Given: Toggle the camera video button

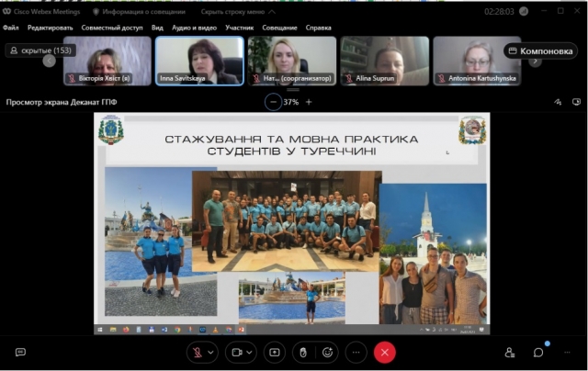Looking at the screenshot, I should [x=237, y=353].
